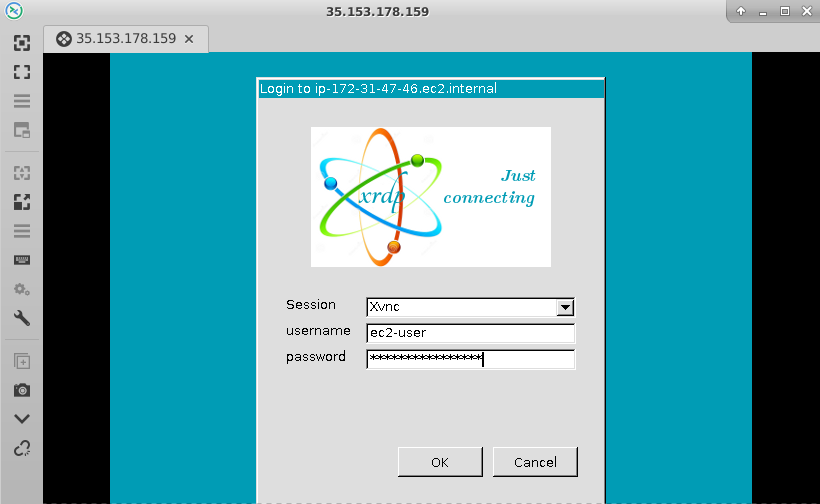Maximize the Remmina window
Image resolution: width=820 pixels, height=504 pixels.
point(785,11)
